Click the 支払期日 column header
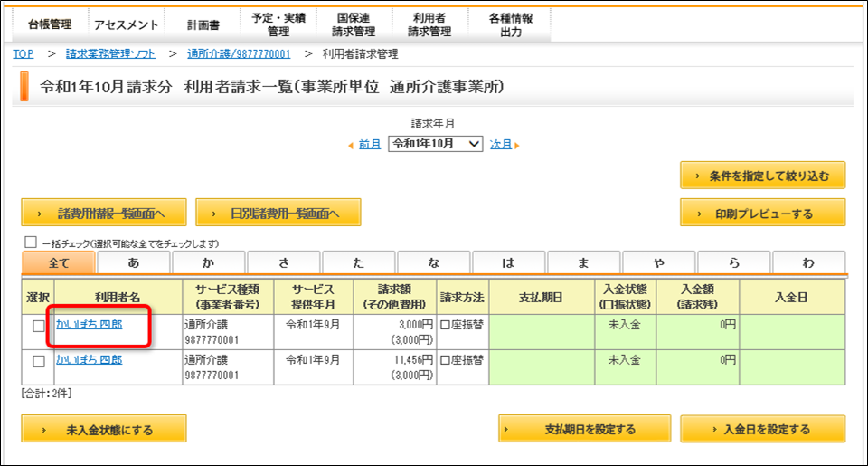 pos(542,297)
